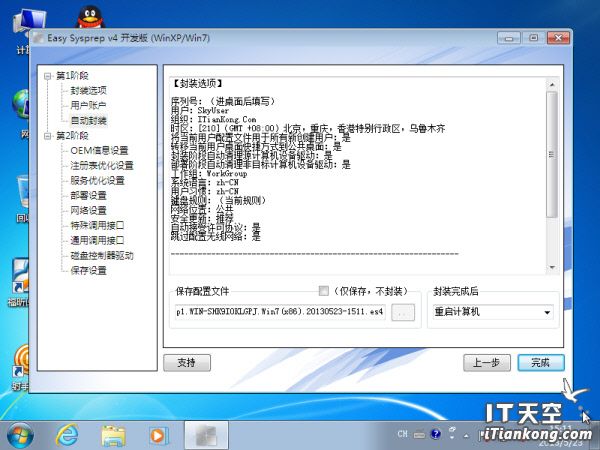
Task: Collapse the 第2阶段 tree node
Action: point(48,136)
